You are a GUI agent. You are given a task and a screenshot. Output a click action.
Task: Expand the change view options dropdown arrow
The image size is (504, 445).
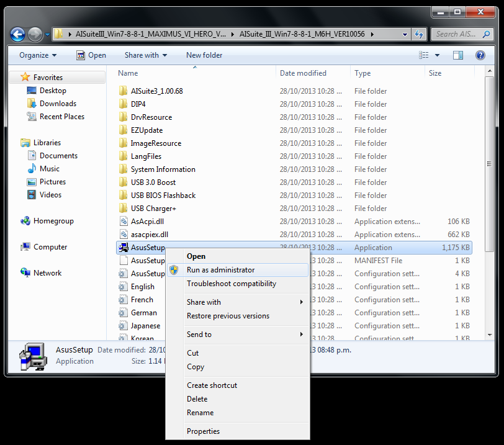point(438,55)
